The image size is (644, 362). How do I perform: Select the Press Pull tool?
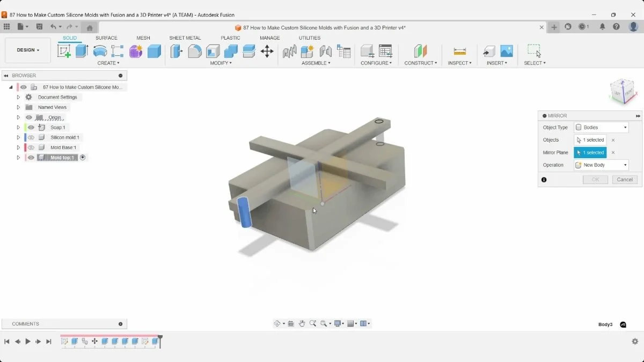[x=177, y=51]
